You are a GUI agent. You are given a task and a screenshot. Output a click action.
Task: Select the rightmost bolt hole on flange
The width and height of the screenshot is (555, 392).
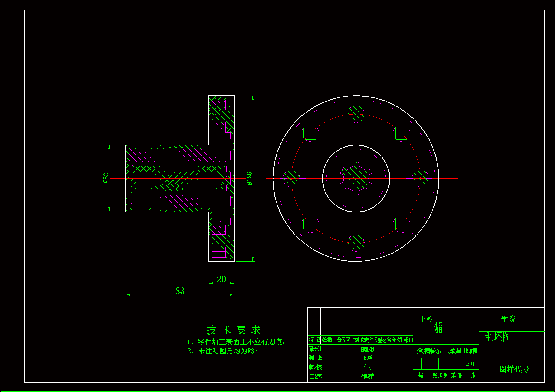420,179
